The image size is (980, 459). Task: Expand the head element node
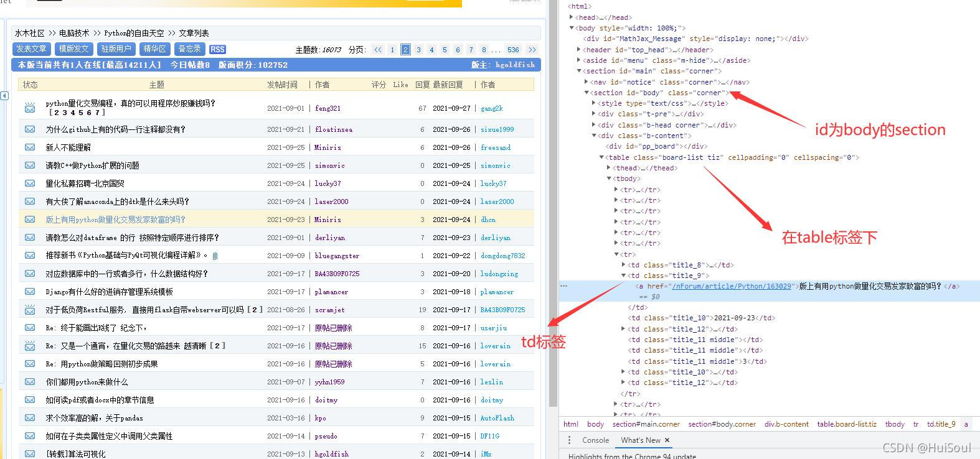(x=572, y=17)
